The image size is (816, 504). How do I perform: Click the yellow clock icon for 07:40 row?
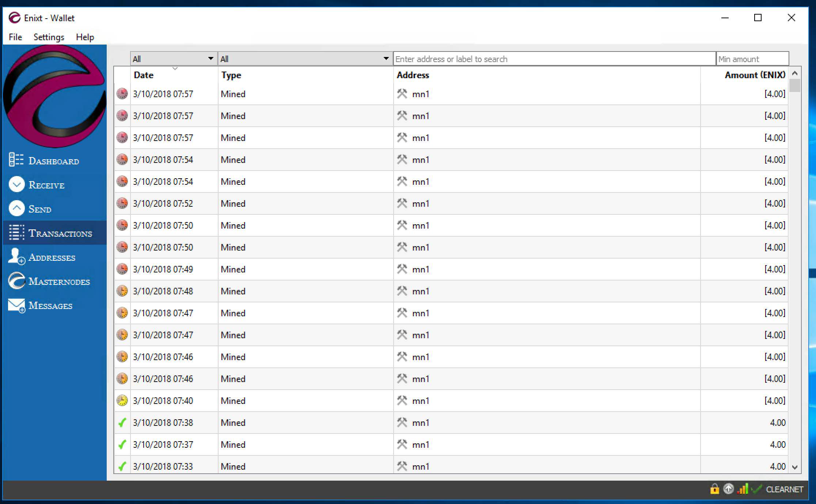pyautogui.click(x=122, y=401)
